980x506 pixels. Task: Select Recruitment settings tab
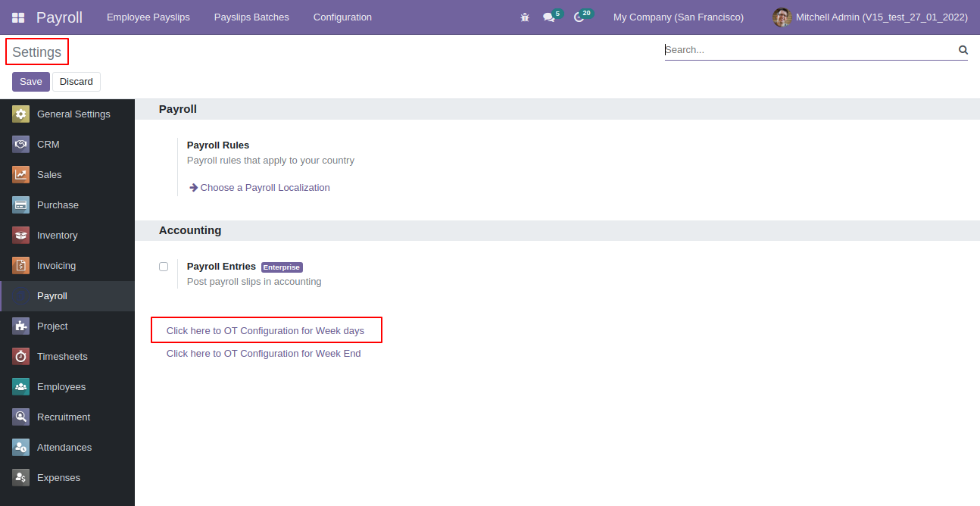point(67,417)
